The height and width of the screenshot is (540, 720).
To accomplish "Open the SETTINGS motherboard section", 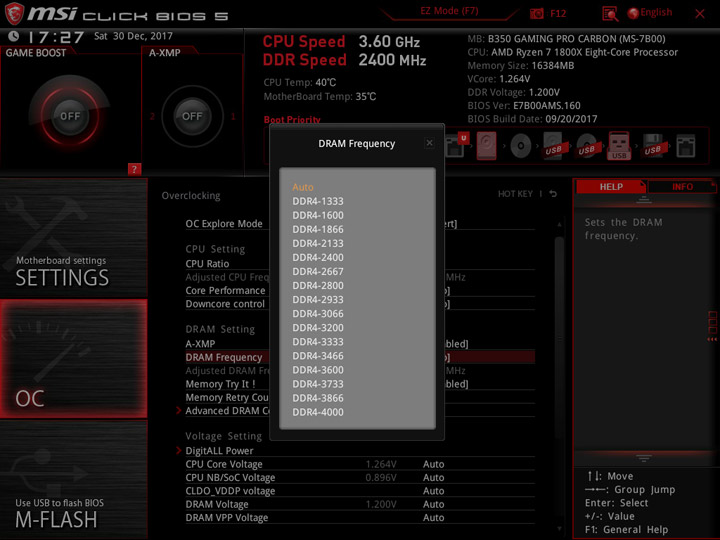I will pyautogui.click(x=73, y=237).
